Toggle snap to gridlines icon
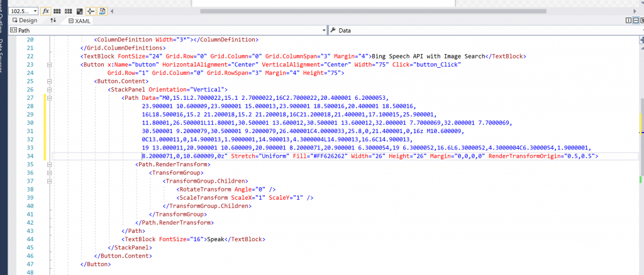644x275 pixels. pyautogui.click(x=68, y=11)
